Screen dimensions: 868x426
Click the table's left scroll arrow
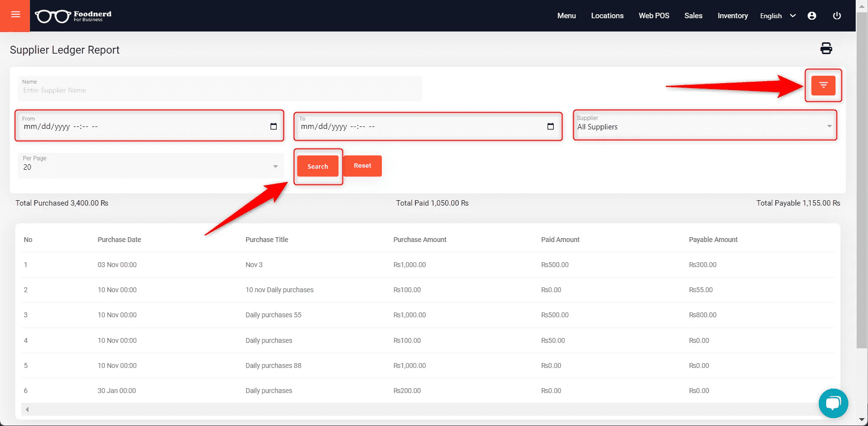[x=27, y=409]
